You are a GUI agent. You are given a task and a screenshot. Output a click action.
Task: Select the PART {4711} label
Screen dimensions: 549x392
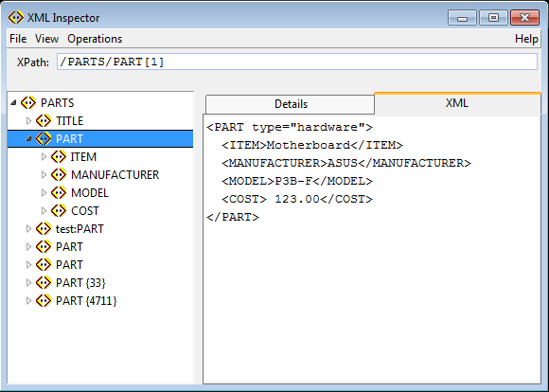tap(86, 300)
